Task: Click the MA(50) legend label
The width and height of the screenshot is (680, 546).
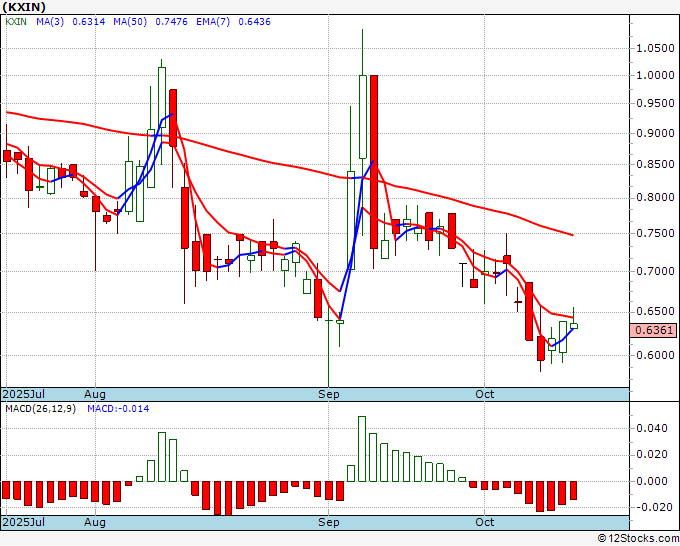Action: pos(130,22)
